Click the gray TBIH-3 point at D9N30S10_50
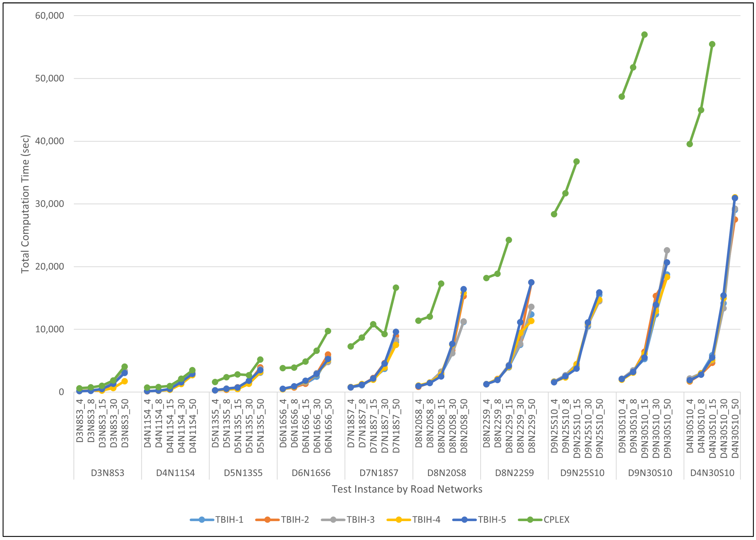This screenshot has width=756, height=540. click(x=667, y=251)
